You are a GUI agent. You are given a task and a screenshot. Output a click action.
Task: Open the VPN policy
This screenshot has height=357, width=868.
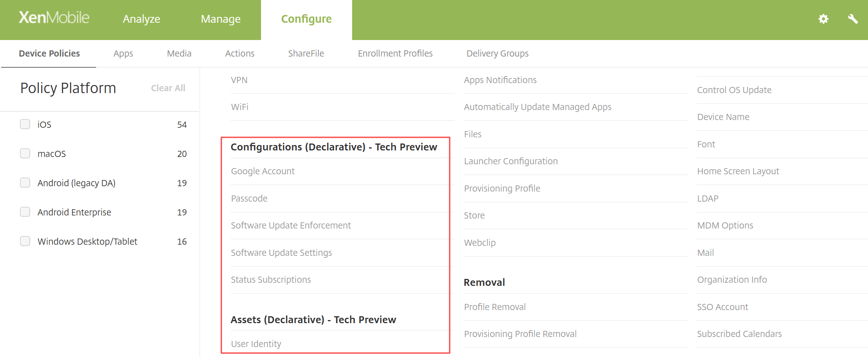239,80
